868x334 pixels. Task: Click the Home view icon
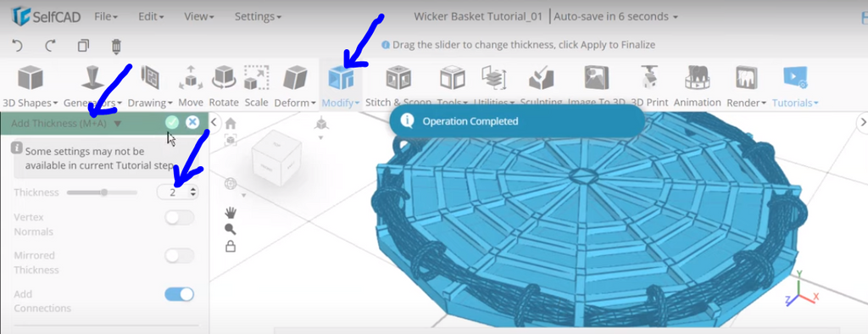click(231, 124)
